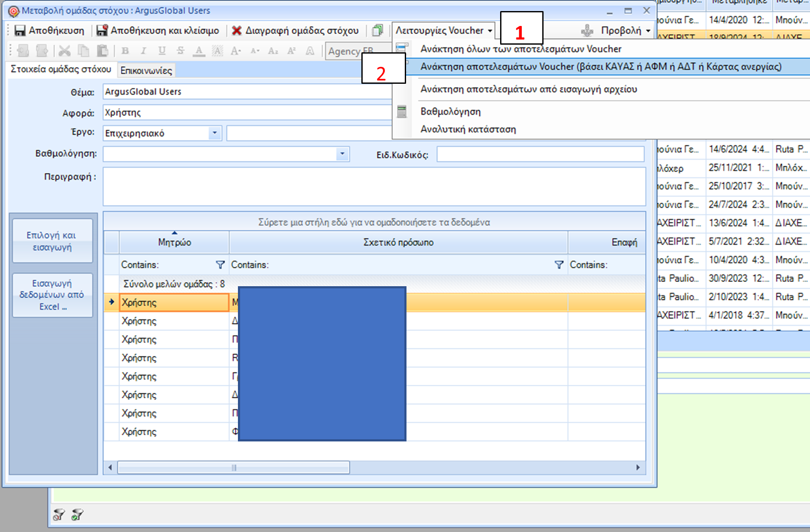Click the clear filter funnel icon at bottom

[59, 515]
